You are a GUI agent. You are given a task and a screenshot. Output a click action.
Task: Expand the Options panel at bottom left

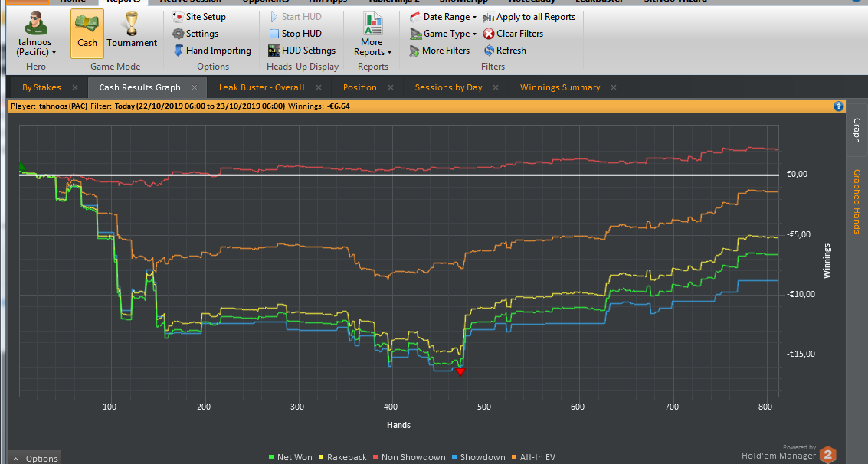[x=35, y=459]
